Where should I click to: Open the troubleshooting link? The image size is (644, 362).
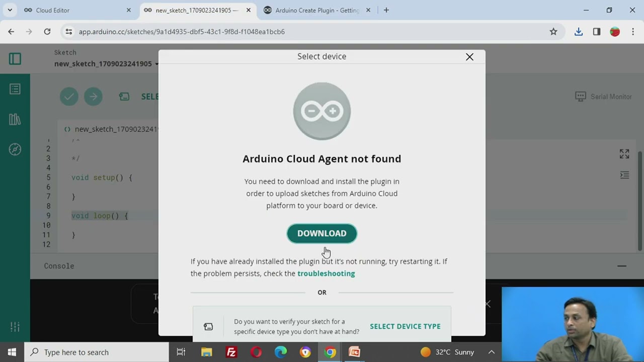(326, 274)
